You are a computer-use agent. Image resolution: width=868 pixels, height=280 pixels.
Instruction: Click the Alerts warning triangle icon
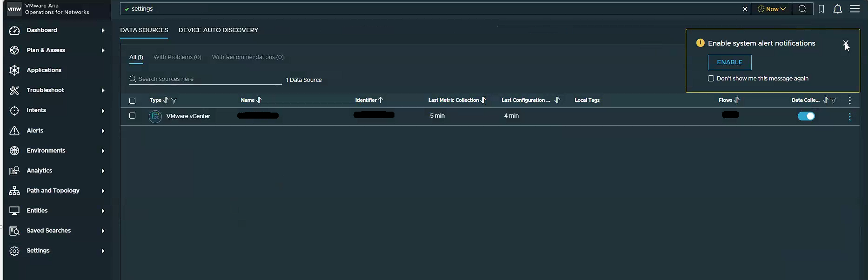(x=14, y=131)
